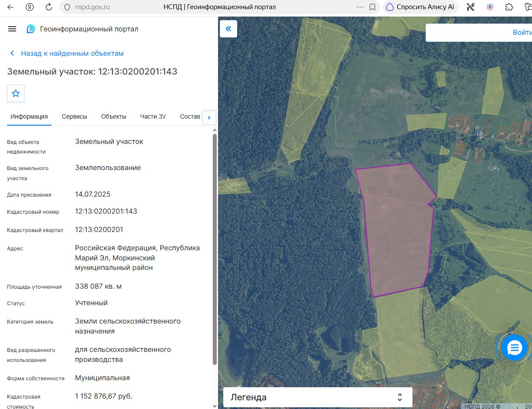Select the date value 14.07.2025

[93, 194]
